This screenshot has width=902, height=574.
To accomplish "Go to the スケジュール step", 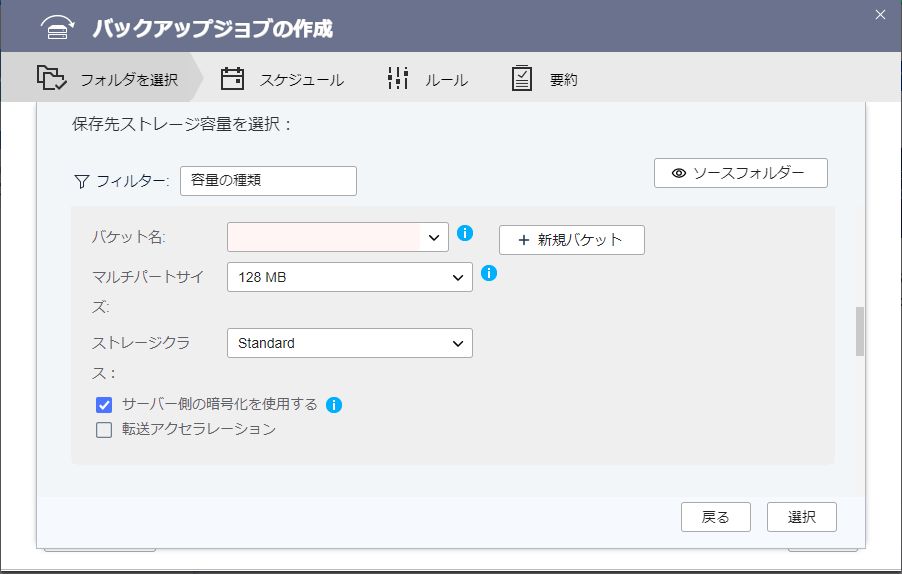I will [x=282, y=78].
